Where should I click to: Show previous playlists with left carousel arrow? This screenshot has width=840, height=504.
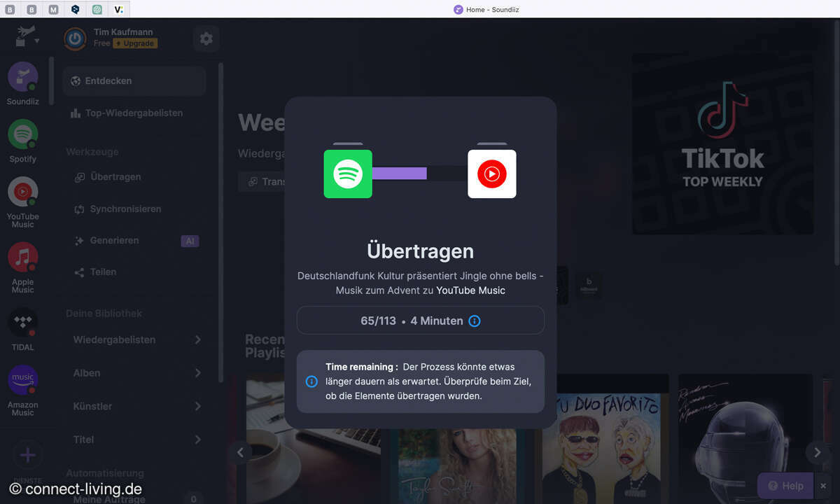[x=240, y=452]
